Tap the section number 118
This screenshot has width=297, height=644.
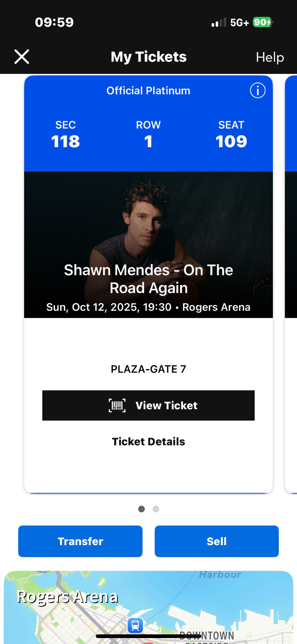[65, 142]
